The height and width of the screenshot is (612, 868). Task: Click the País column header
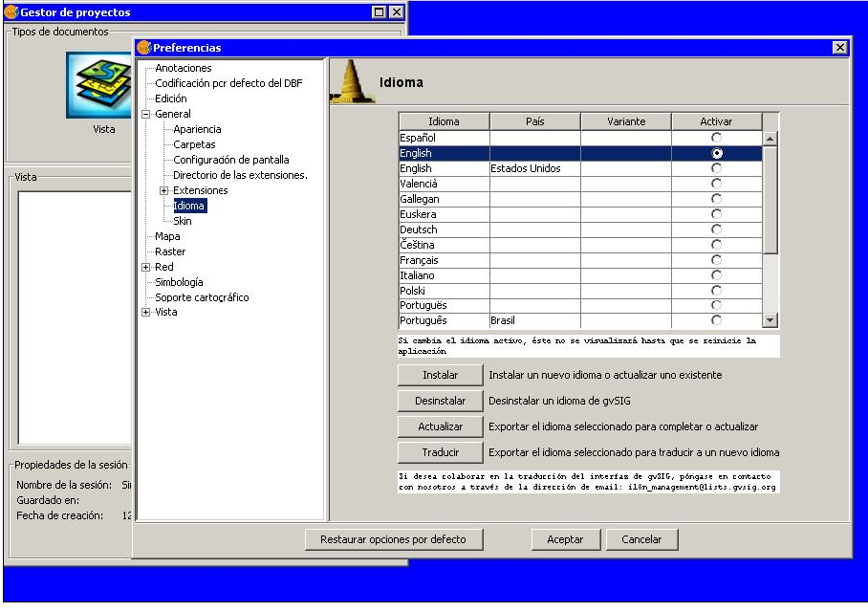click(534, 121)
